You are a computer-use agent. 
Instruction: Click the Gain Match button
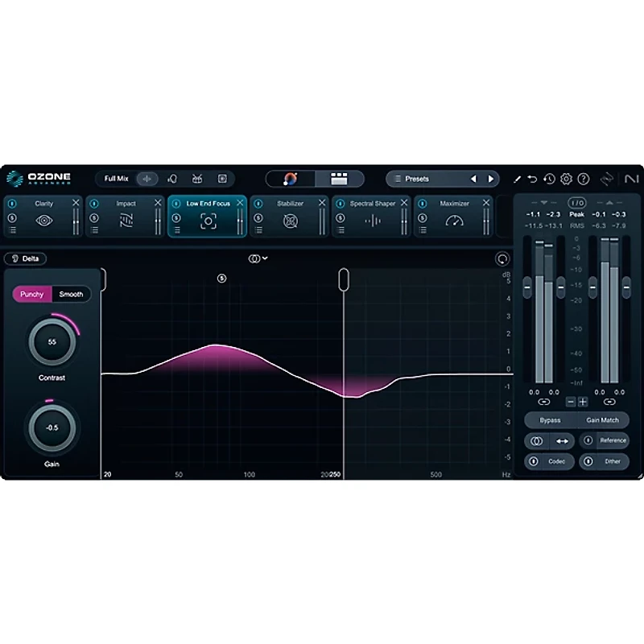tap(602, 420)
